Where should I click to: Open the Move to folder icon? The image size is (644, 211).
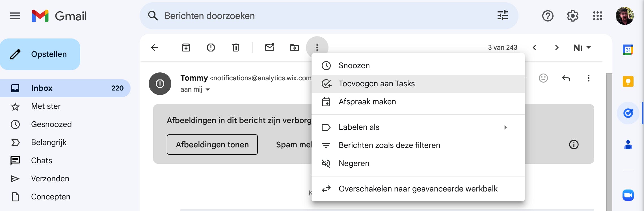pyautogui.click(x=294, y=48)
